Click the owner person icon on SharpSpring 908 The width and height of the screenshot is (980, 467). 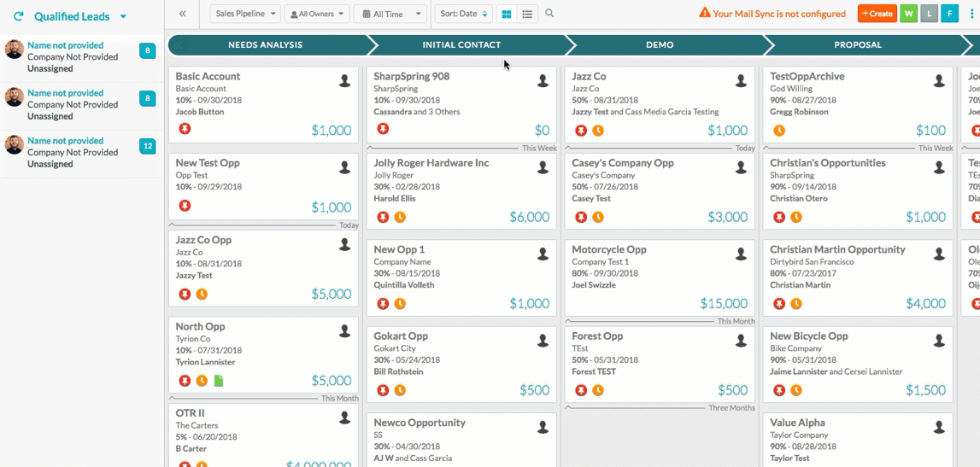pos(543,81)
